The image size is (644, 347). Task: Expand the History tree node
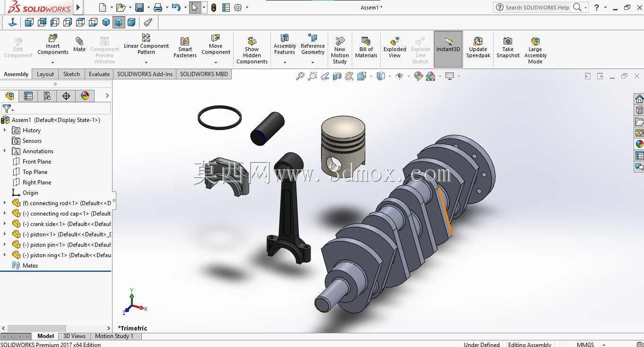[5, 130]
